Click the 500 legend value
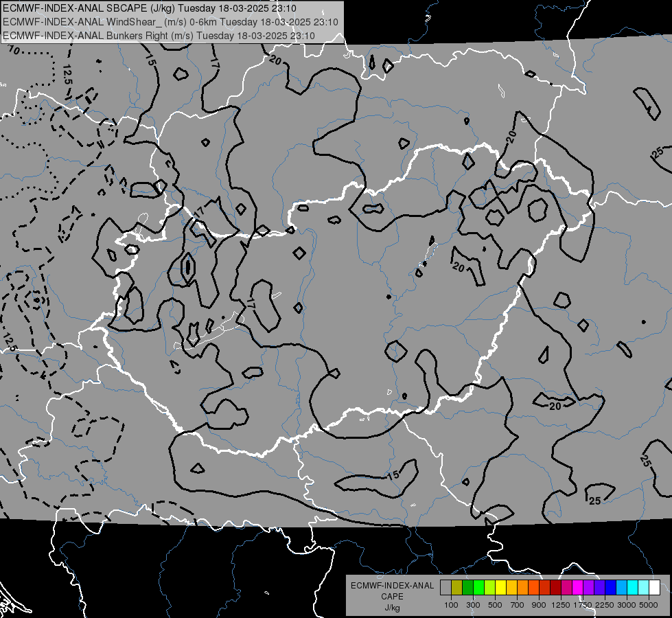 click(x=495, y=605)
